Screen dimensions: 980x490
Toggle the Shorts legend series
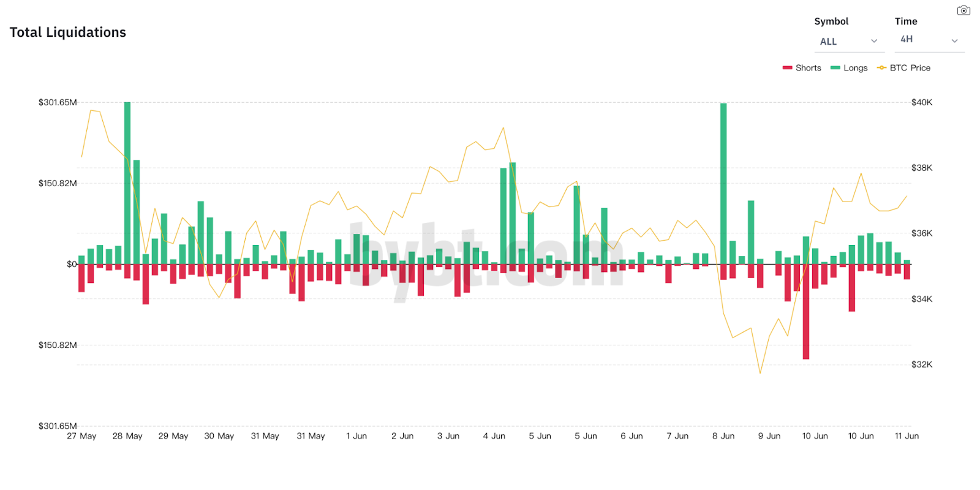[x=802, y=68]
